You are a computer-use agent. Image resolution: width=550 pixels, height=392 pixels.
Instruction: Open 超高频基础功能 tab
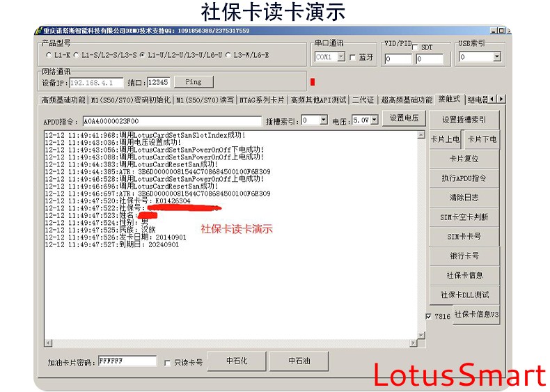[x=407, y=100]
